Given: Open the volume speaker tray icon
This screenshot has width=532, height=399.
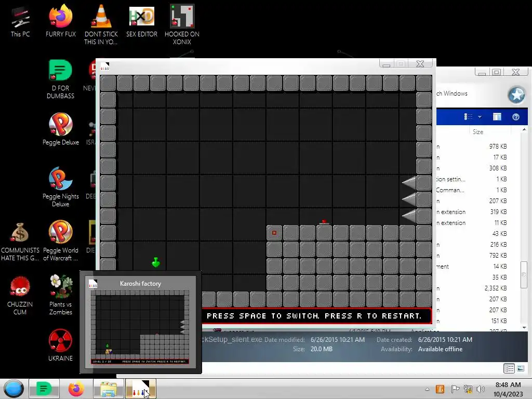Looking at the screenshot, I should (481, 389).
